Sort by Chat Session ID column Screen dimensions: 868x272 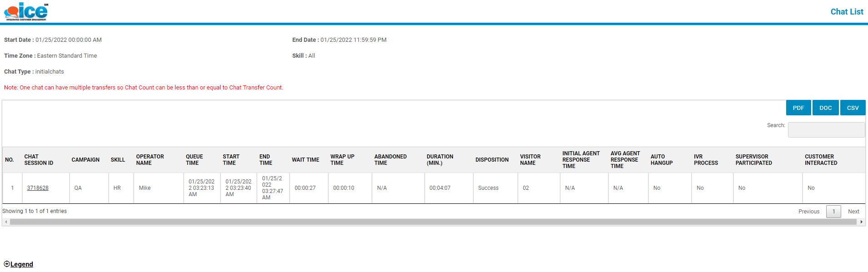point(39,160)
